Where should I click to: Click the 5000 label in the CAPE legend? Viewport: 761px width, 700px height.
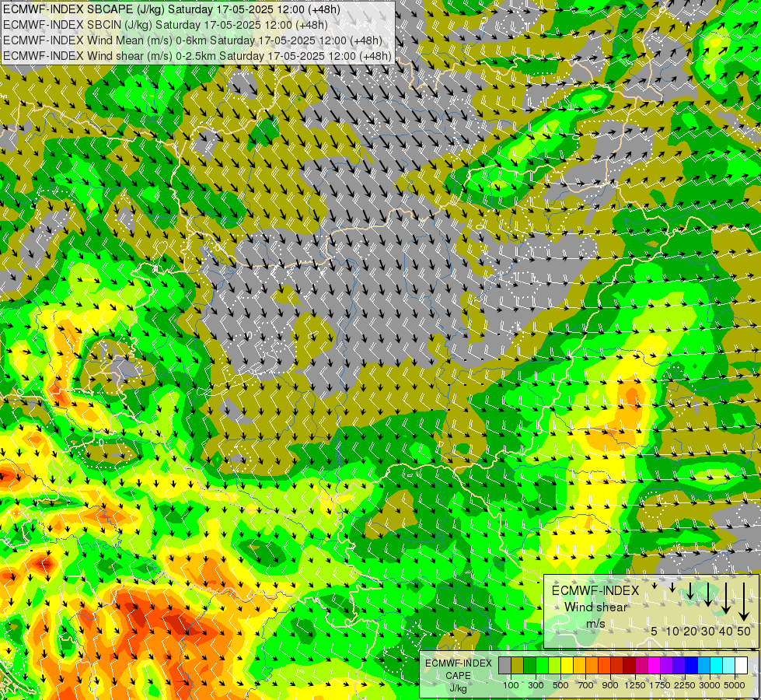(735, 685)
